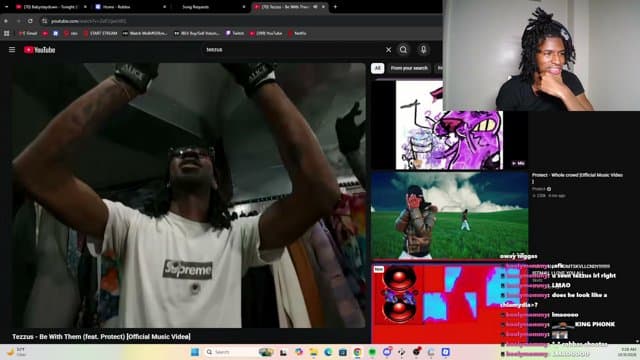Viewport: 640px width, 360px height.
Task: Click the Tezzus music video player
Action: [189, 195]
